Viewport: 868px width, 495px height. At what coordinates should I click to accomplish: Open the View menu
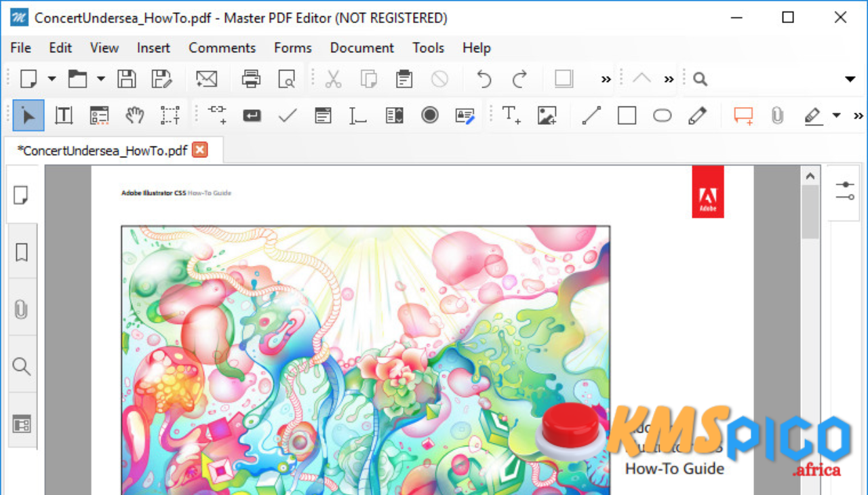tap(104, 47)
